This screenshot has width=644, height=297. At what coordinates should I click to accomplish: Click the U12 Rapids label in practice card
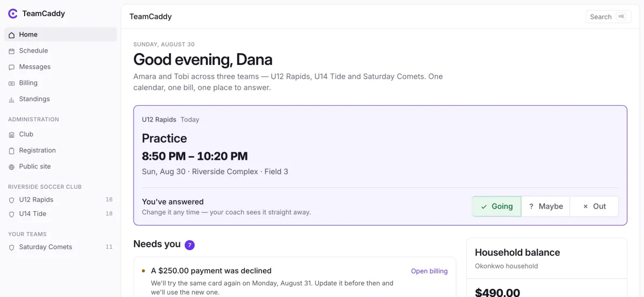(159, 120)
